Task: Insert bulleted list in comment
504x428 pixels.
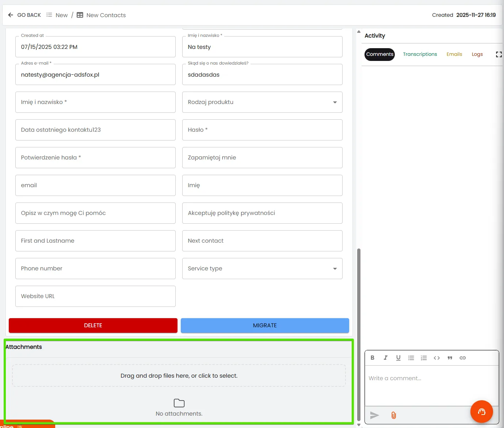Action: tap(411, 358)
